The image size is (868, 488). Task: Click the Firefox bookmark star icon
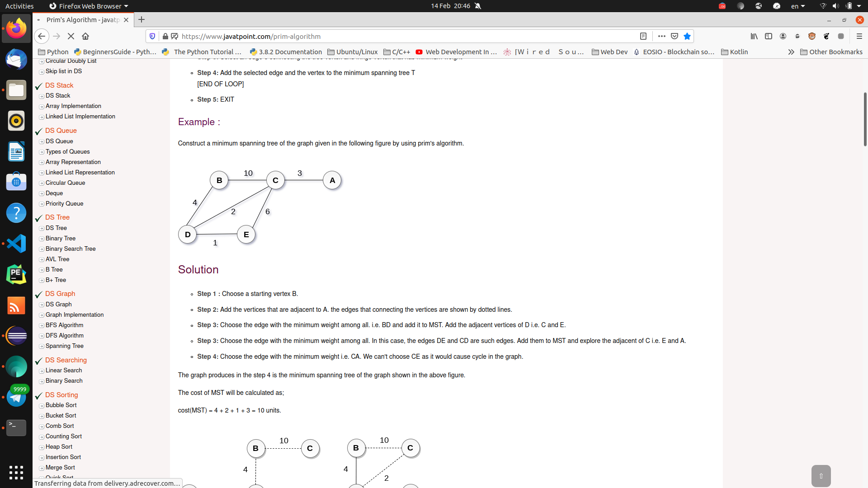tap(687, 36)
